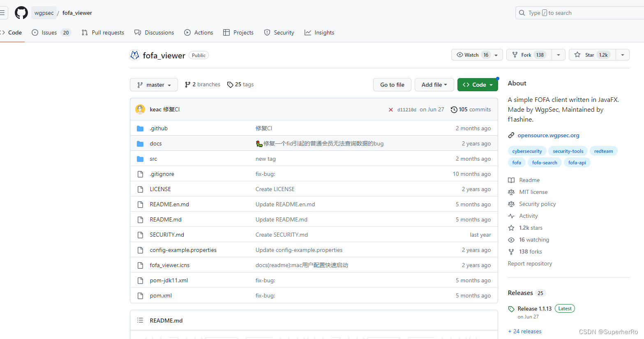644x339 pixels.
Task: Open the Security tab
Action: coord(279,32)
